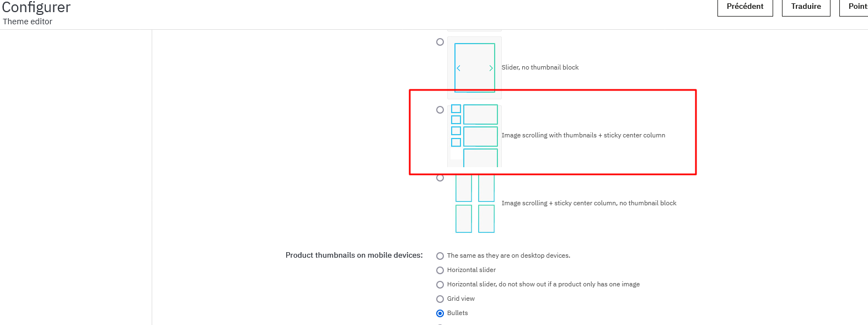Screen dimensions: 868x325
Task: Click the partially visible Point button
Action: pyautogui.click(x=854, y=7)
